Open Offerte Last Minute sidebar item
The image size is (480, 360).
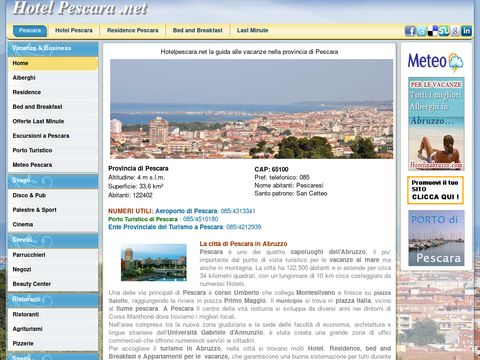[x=53, y=121]
